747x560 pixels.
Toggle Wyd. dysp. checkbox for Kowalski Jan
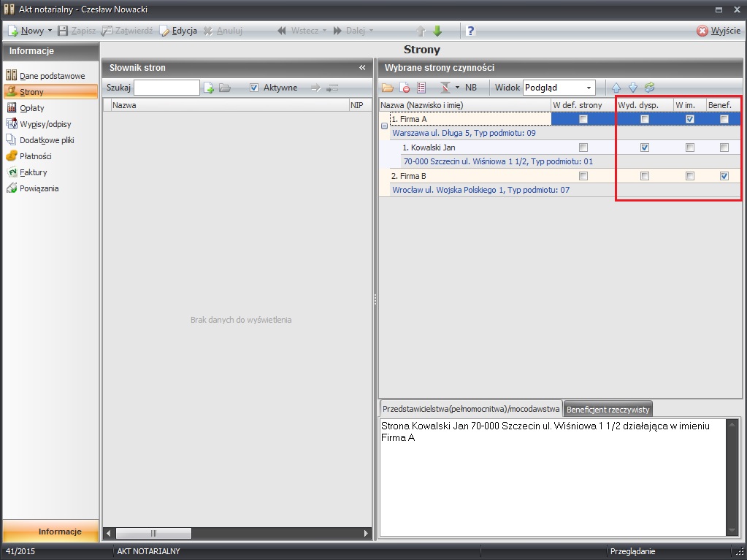pos(644,147)
